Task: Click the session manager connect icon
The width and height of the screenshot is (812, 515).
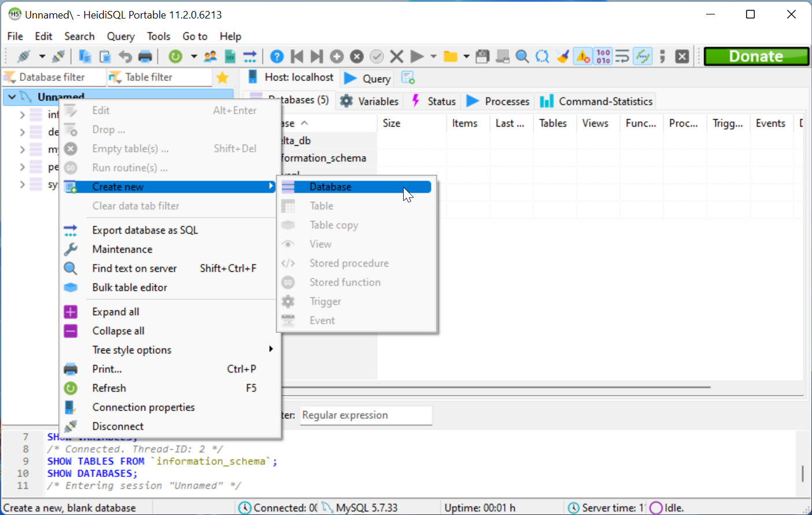Action: (x=24, y=56)
